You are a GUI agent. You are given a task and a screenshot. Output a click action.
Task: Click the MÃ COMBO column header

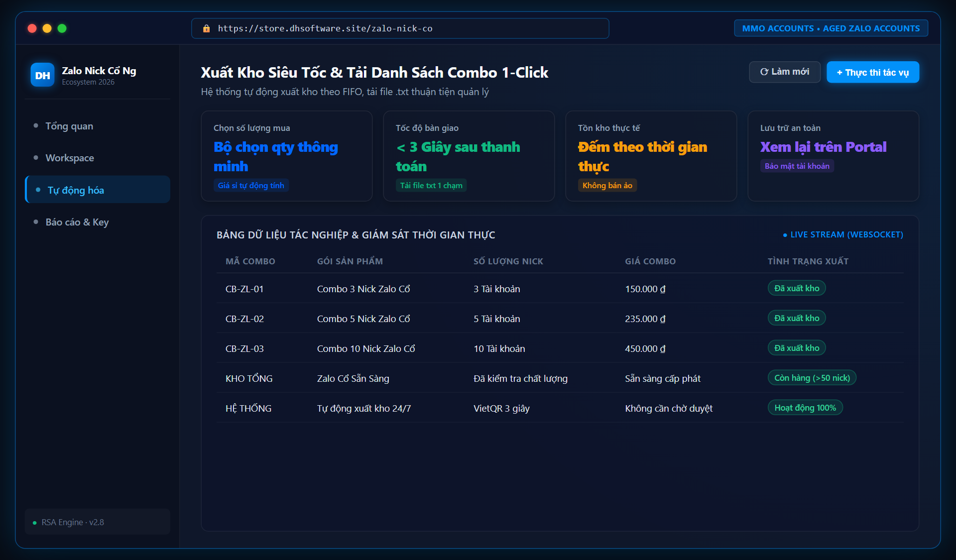tap(250, 261)
